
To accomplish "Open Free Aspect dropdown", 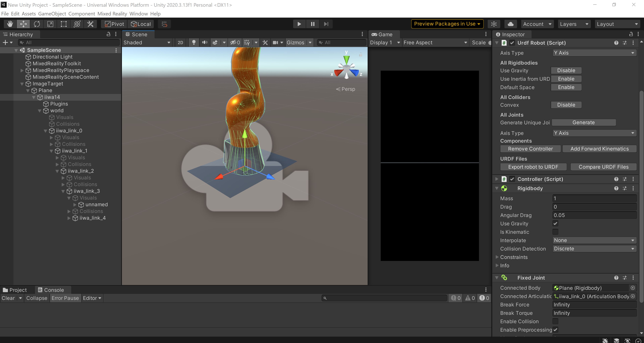I will (x=435, y=42).
